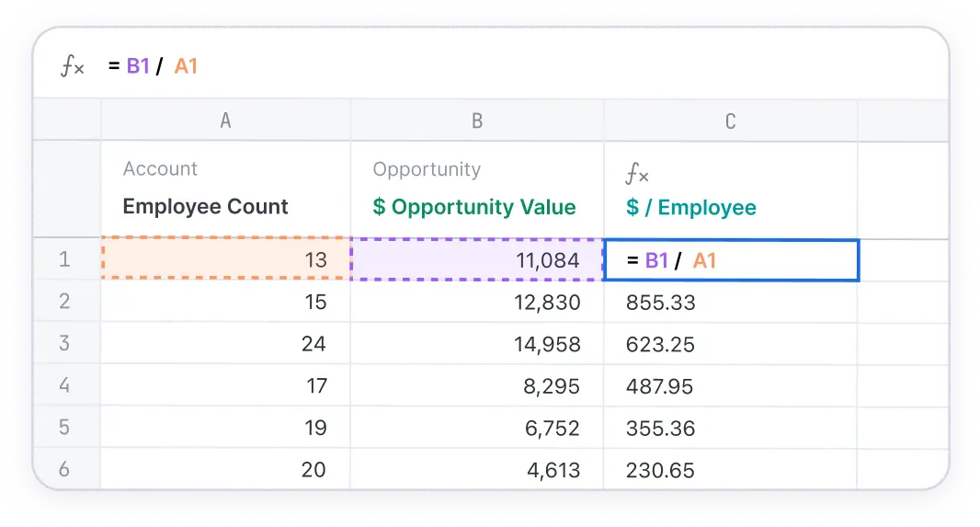Select the employee count cell showing 17
This screenshot has width=980, height=527.
pyautogui.click(x=225, y=386)
